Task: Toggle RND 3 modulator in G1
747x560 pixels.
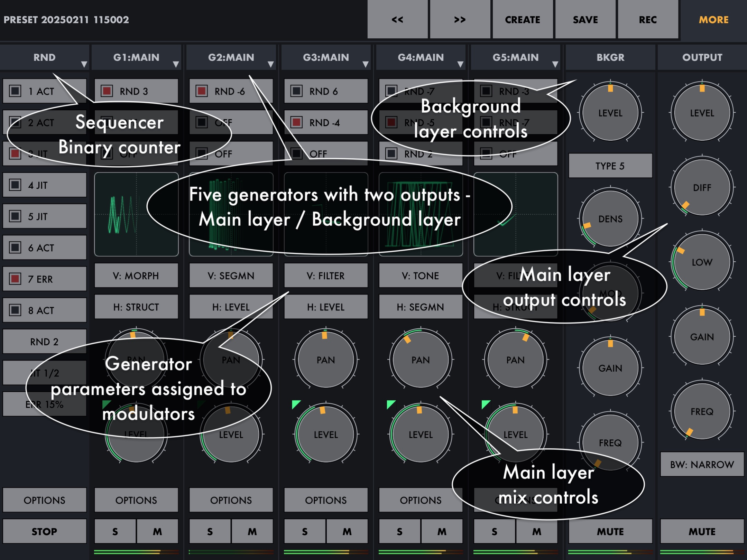Action: [x=136, y=91]
